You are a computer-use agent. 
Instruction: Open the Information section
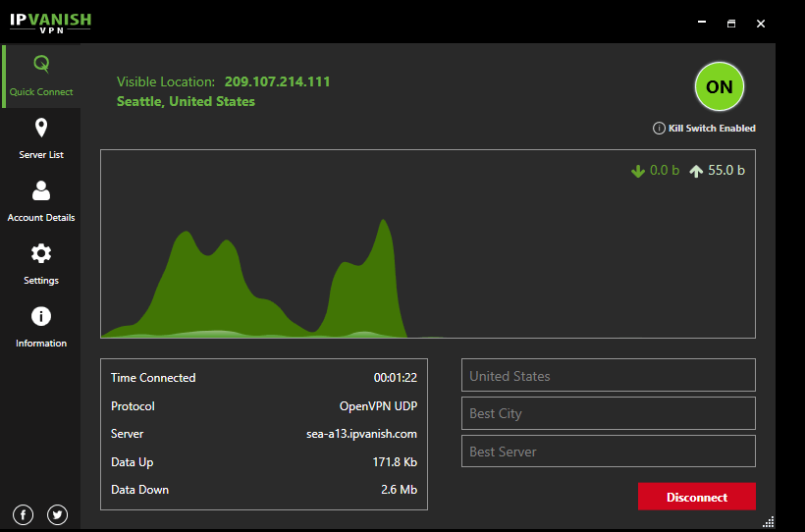pos(41,327)
